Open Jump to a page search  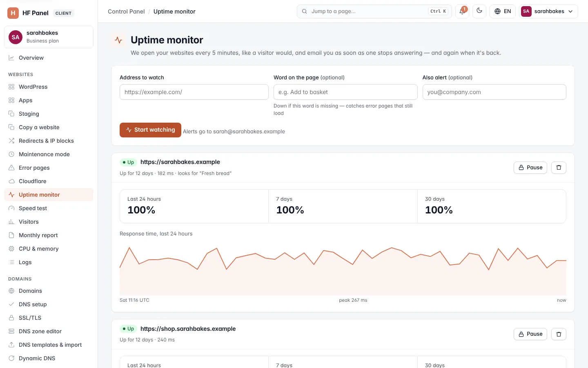374,11
